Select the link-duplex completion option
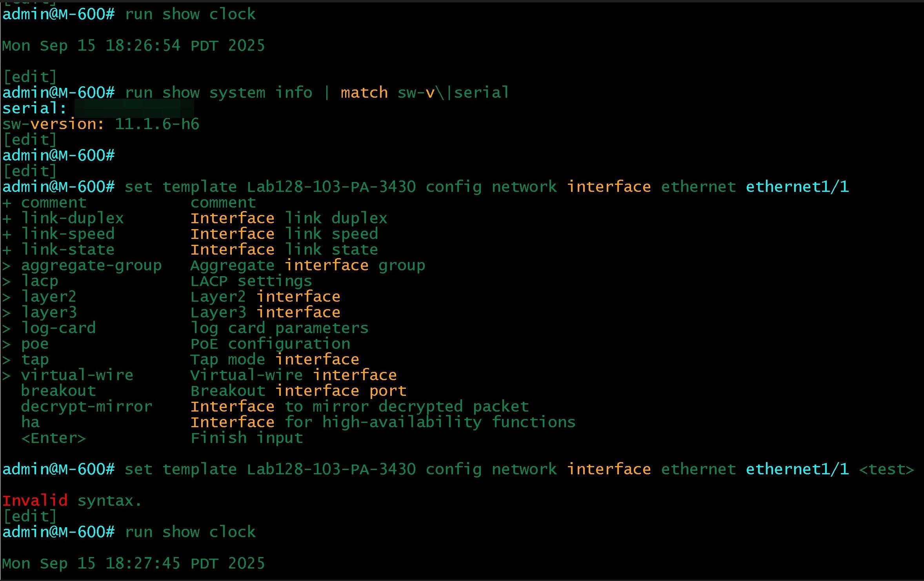Image resolution: width=924 pixels, height=581 pixels. (x=72, y=219)
